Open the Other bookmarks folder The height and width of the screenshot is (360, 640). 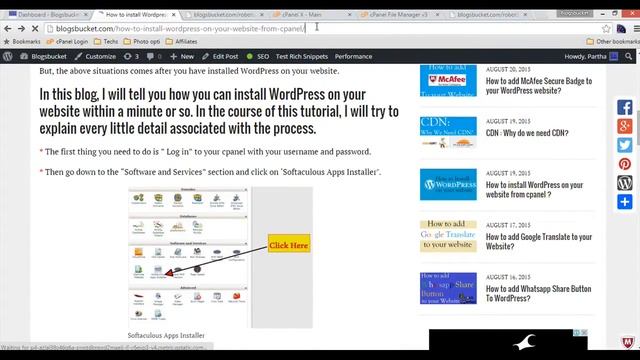[x=613, y=41]
